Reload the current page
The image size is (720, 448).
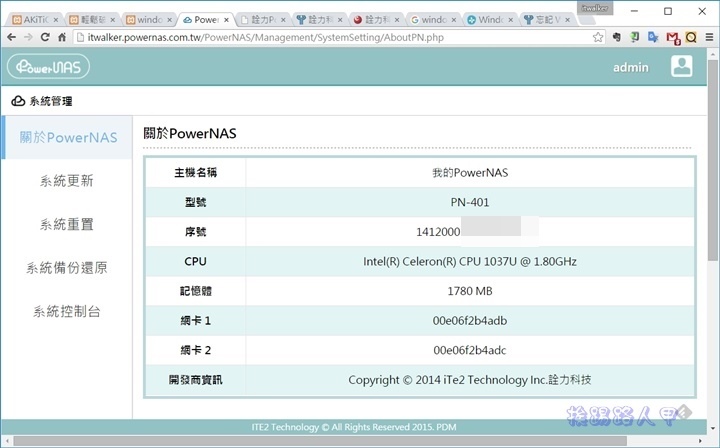(x=45, y=37)
